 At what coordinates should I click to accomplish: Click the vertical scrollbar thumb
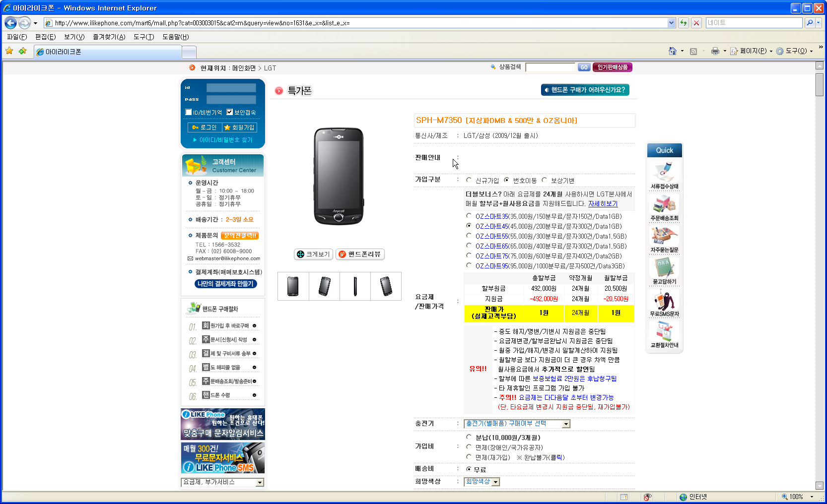pos(819,84)
